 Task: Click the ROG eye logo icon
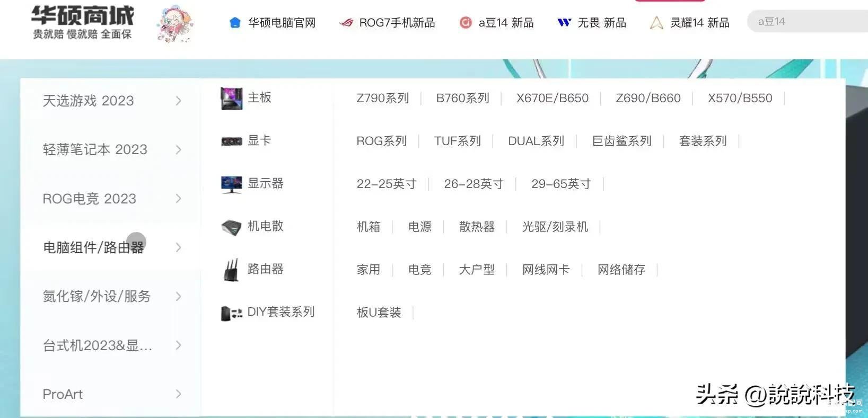click(346, 23)
